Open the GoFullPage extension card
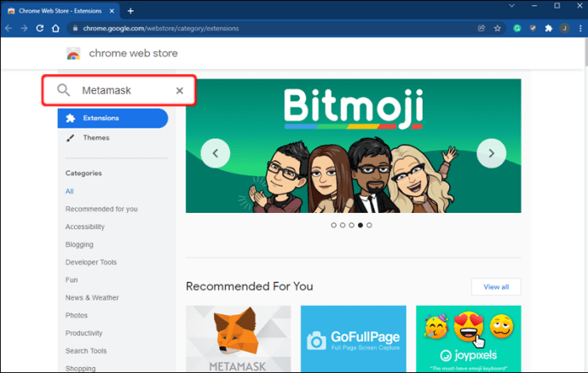This screenshot has width=588, height=373. 354,339
